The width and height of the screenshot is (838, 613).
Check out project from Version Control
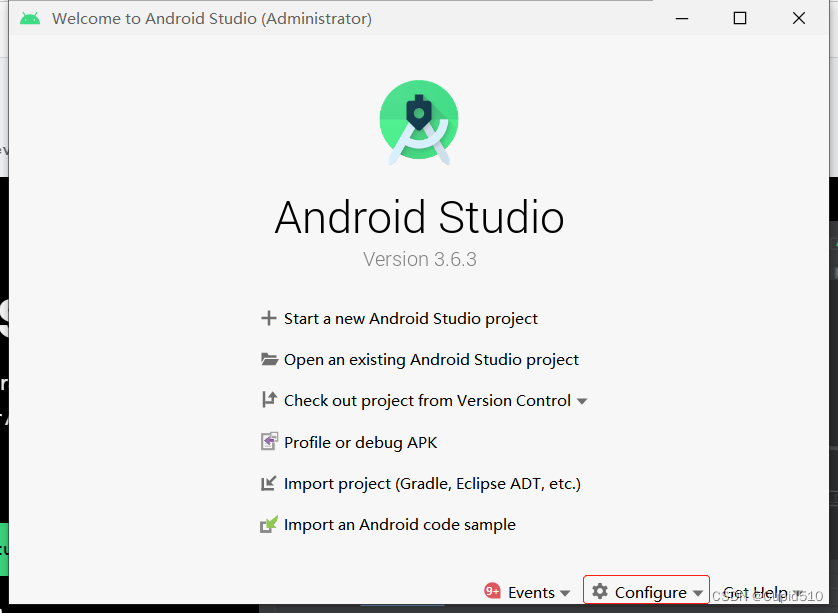tap(428, 401)
